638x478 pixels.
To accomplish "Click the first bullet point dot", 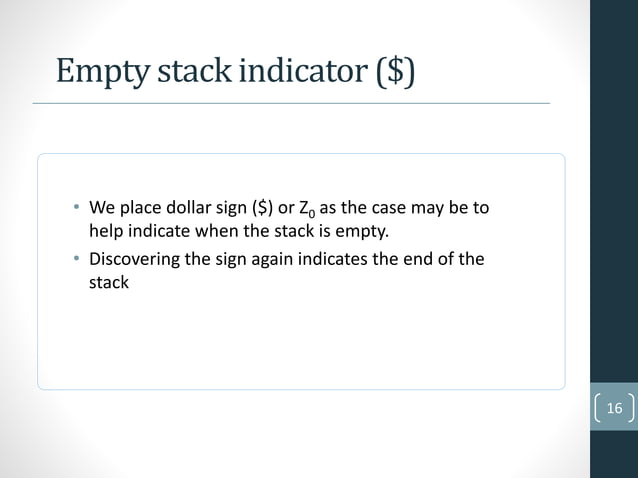I will pos(76,207).
